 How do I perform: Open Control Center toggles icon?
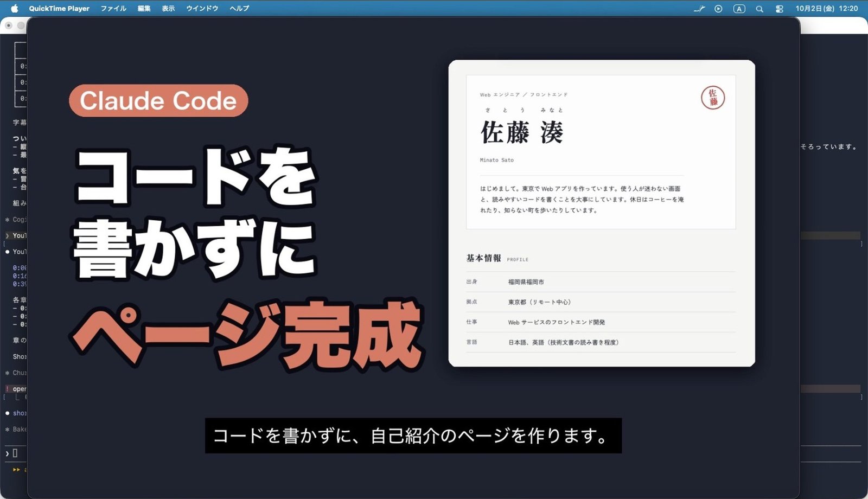click(780, 9)
